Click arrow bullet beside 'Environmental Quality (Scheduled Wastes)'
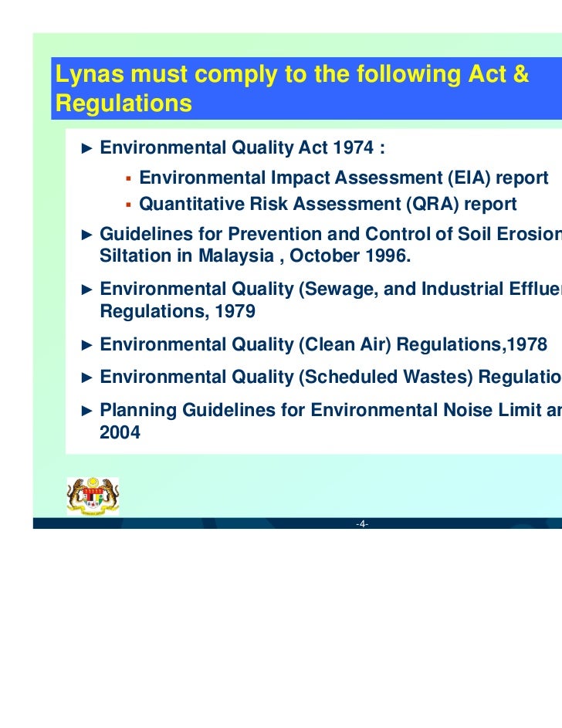This screenshot has height=728, width=562. [86, 378]
